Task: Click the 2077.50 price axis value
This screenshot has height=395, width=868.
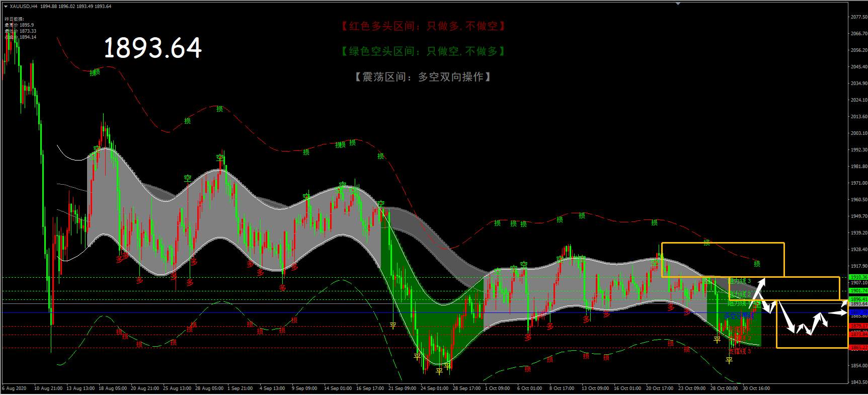Action: click(858, 17)
